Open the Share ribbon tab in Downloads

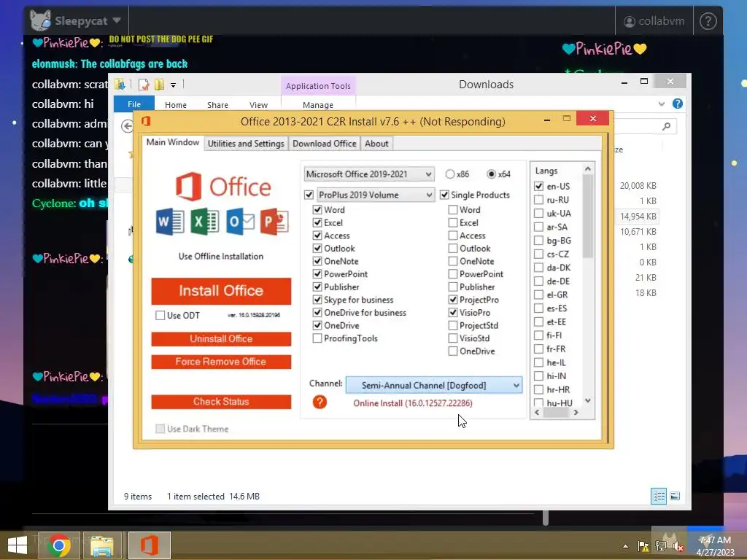[217, 105]
